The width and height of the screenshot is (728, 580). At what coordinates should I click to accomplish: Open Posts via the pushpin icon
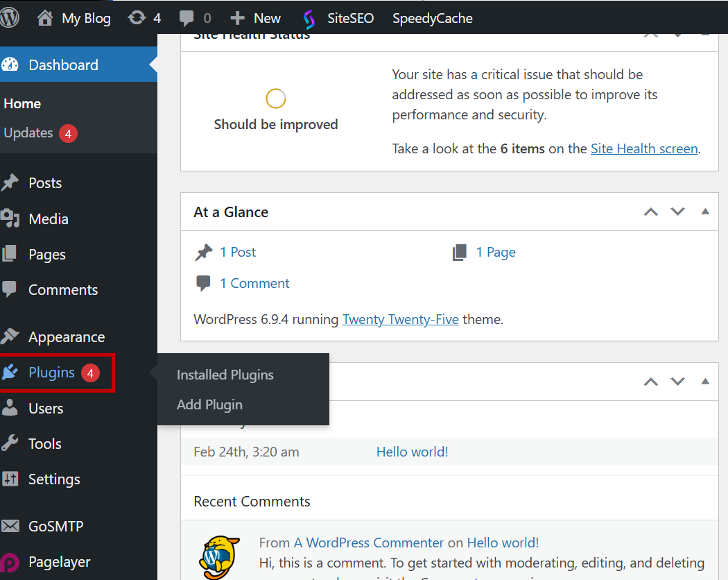(x=10, y=183)
